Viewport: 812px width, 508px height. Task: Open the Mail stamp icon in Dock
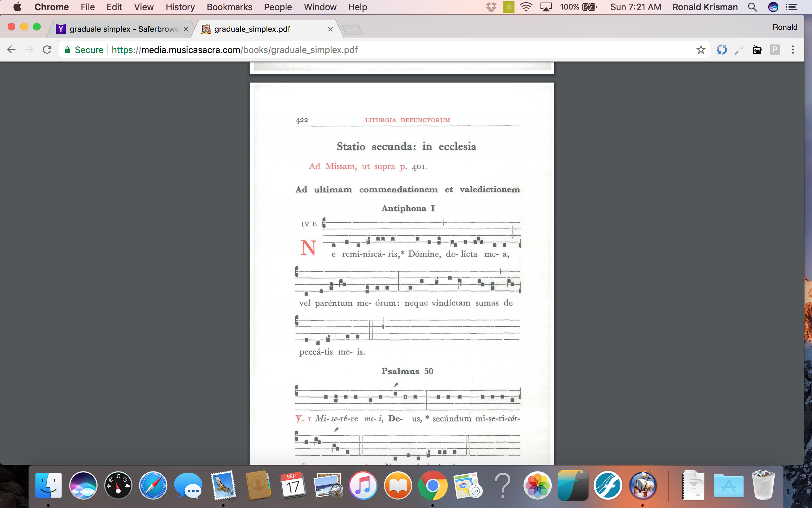pos(223,485)
